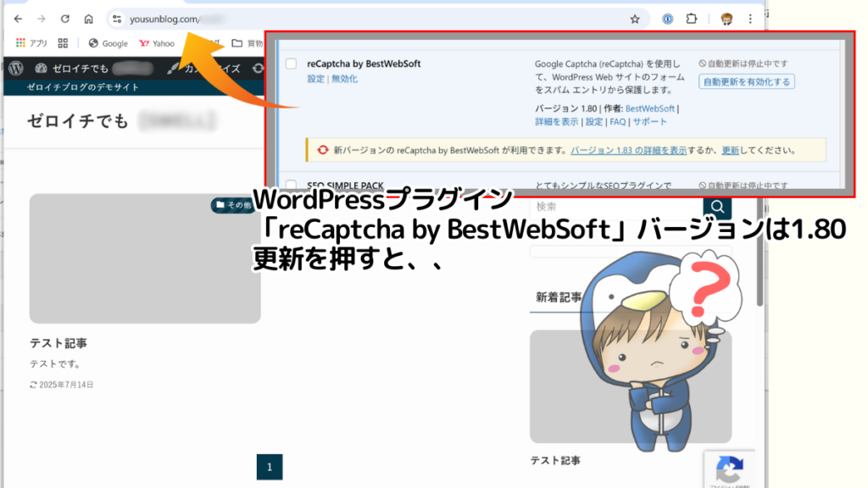Click the updates icon in admin bar
Image resolution: width=868 pixels, height=488 pixels.
258,68
